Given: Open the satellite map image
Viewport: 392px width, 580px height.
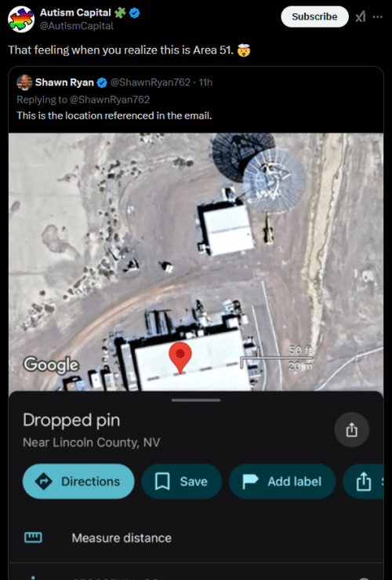Looking at the screenshot, I should point(196,261).
